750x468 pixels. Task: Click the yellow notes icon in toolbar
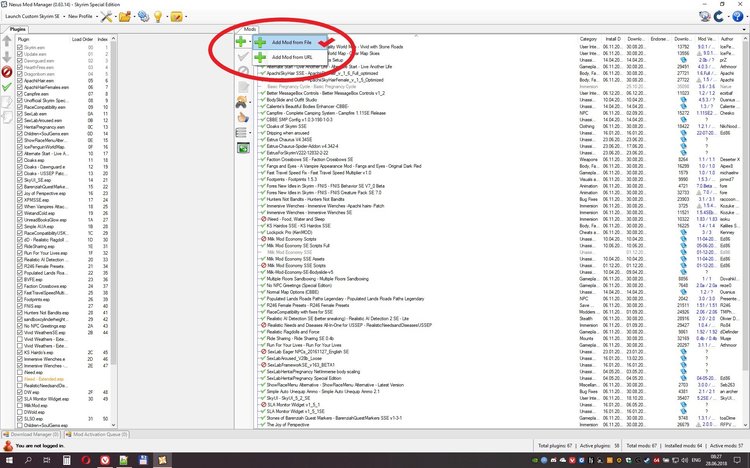[x=176, y=17]
